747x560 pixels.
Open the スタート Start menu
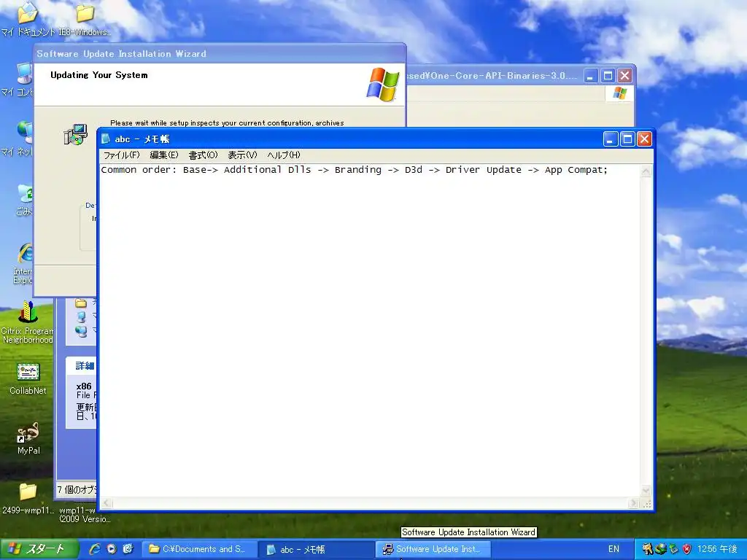[x=39, y=549]
